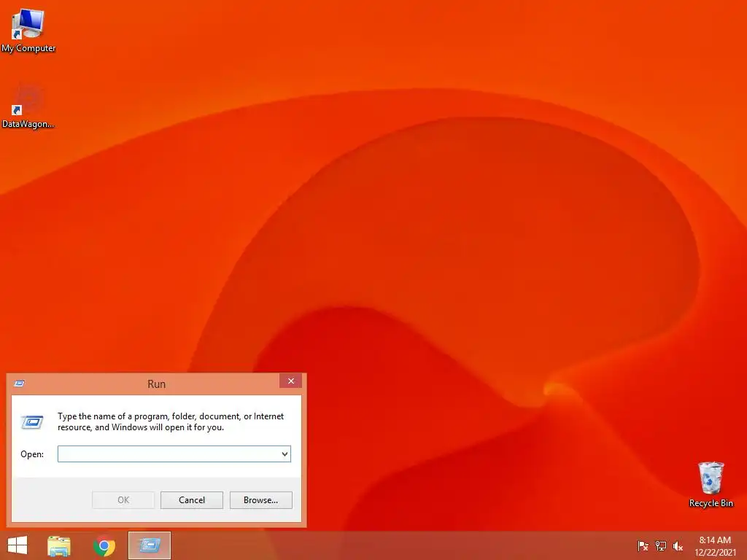Click the Run dialog title text
The width and height of the screenshot is (747, 560).
[x=156, y=384]
